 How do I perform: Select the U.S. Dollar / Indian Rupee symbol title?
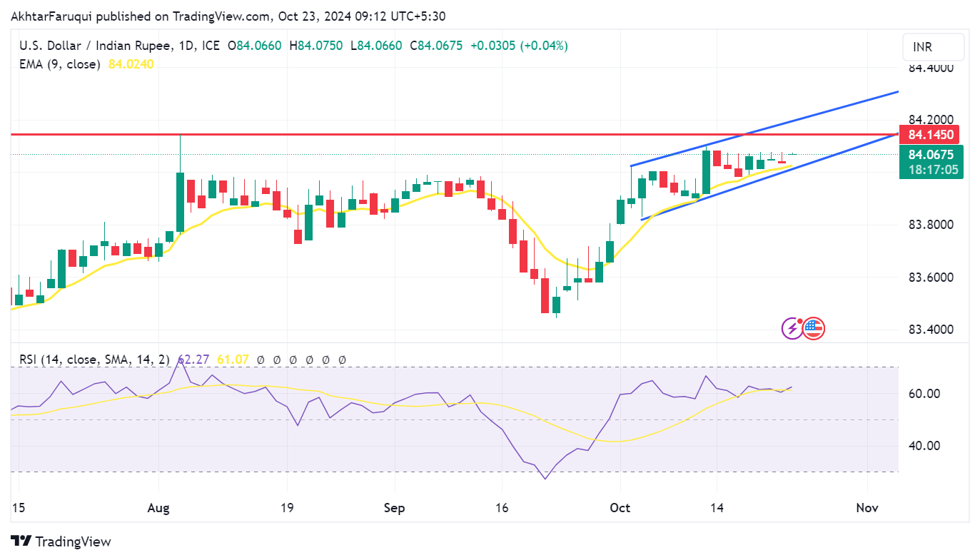point(95,46)
